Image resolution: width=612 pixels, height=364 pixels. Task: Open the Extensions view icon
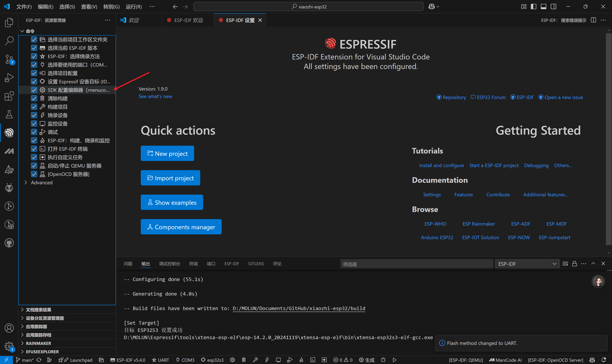point(9,96)
